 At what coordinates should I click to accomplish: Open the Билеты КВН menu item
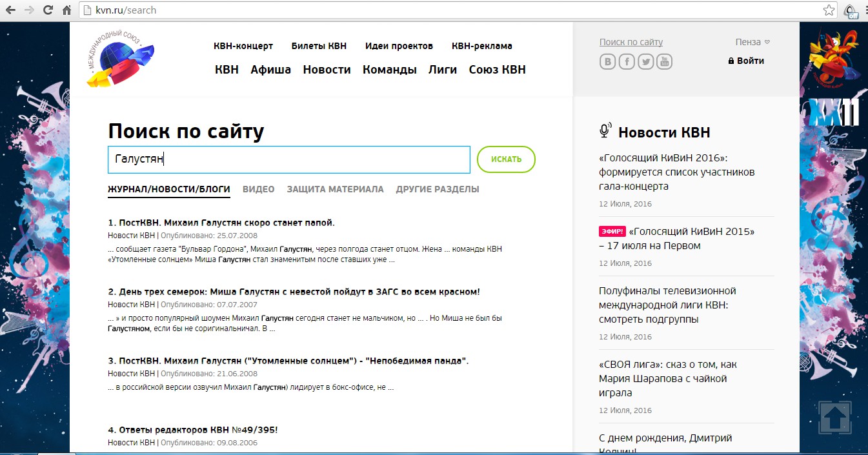(319, 46)
